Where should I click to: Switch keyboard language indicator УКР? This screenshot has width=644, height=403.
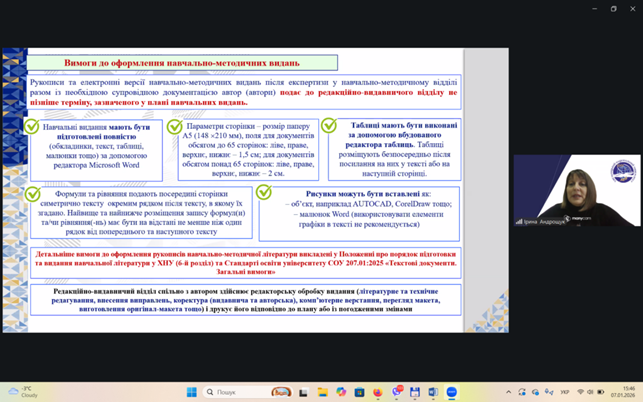pyautogui.click(x=564, y=392)
